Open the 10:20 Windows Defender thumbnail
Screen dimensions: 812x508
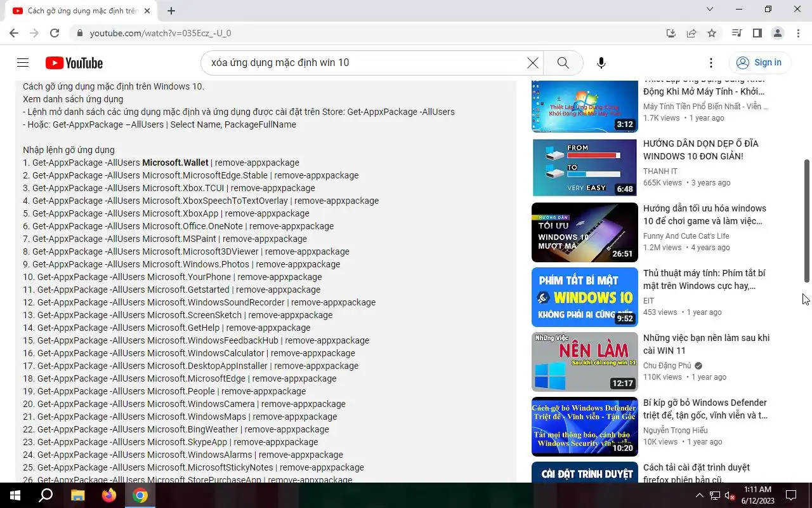click(x=585, y=427)
